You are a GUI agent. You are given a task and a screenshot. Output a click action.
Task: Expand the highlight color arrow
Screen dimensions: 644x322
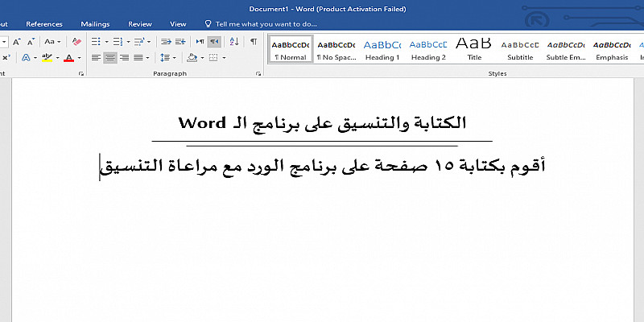pyautogui.click(x=57, y=58)
